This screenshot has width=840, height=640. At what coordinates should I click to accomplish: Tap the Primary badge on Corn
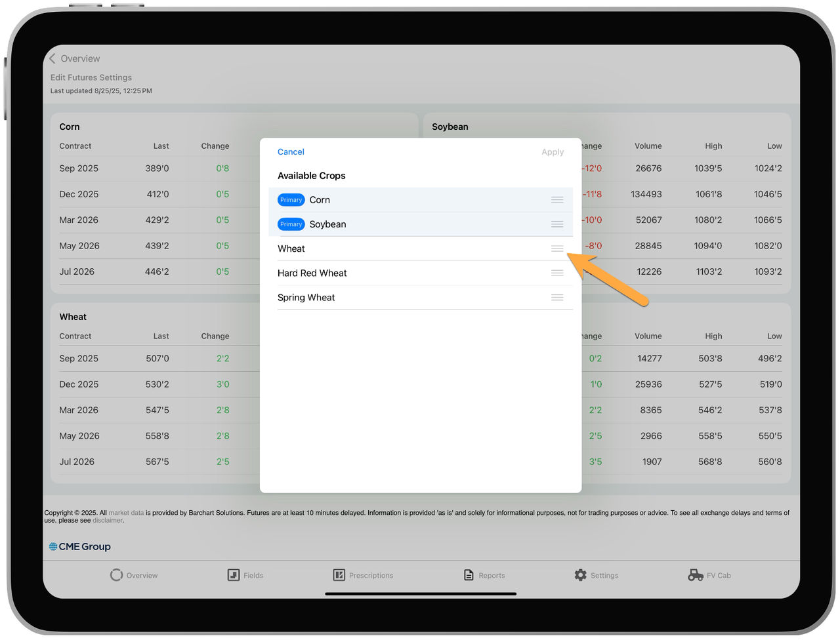(291, 200)
